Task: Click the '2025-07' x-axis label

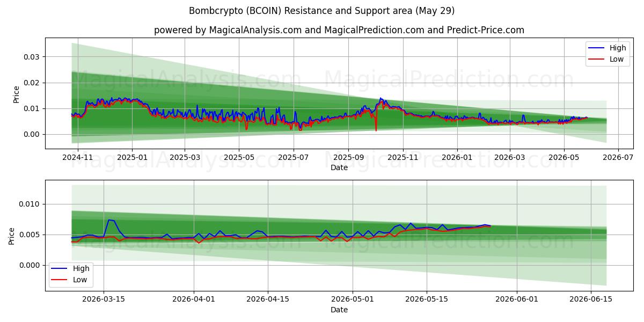Action: [x=293, y=158]
